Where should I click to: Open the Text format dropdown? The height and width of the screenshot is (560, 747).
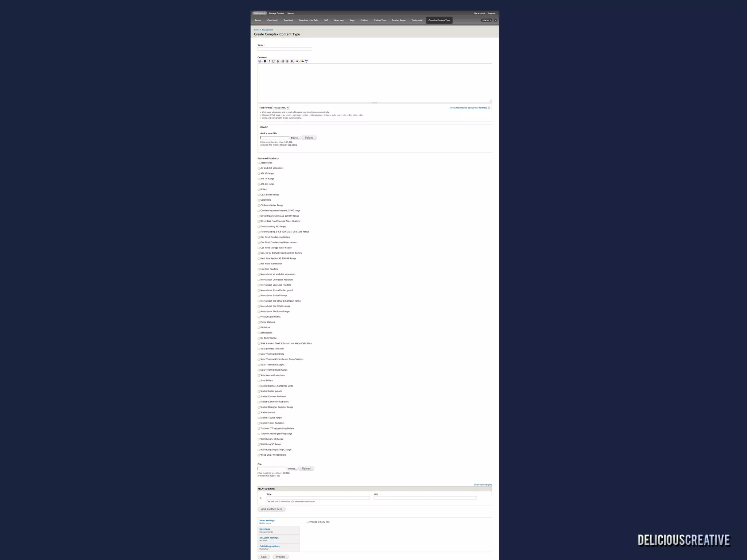[281, 108]
